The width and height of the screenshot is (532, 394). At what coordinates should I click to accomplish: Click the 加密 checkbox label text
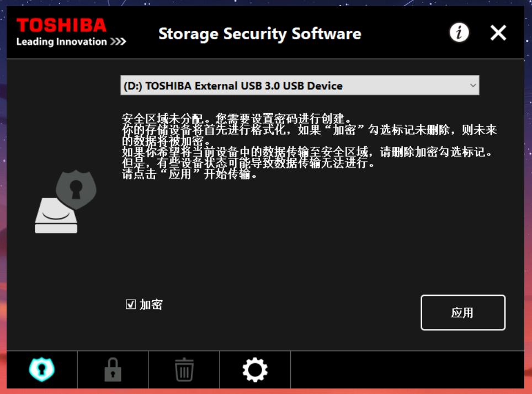tap(151, 304)
